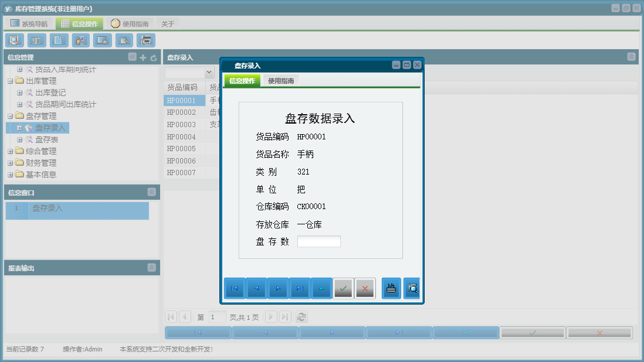644x362 pixels.
Task: Open print preview in the 盘存录入 dialog
Action: coord(411,288)
